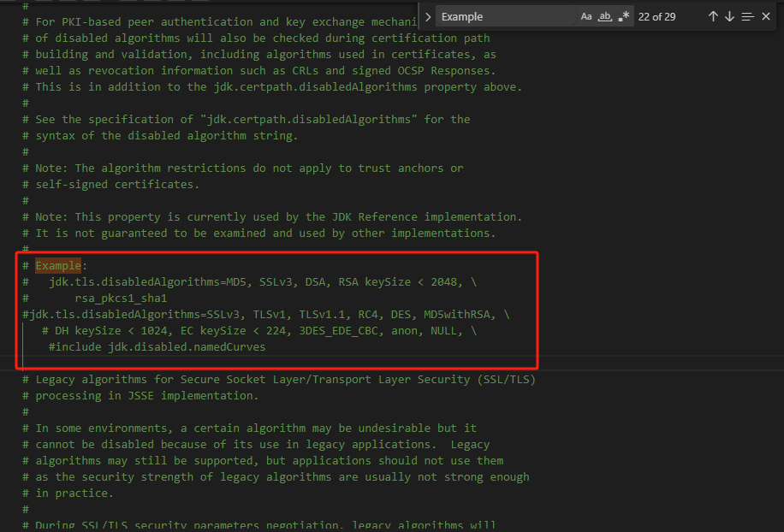Toggle Find in Selection icon
Viewport: 784px width, 532px height.
pyautogui.click(x=748, y=16)
